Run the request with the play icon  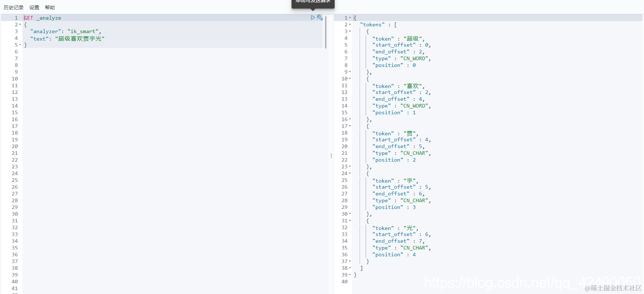pyautogui.click(x=313, y=17)
